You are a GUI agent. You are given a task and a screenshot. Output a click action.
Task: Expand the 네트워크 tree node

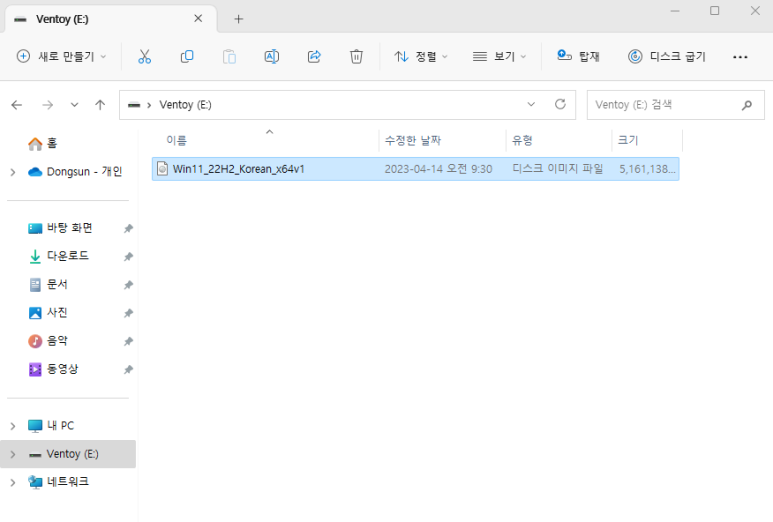point(13,482)
